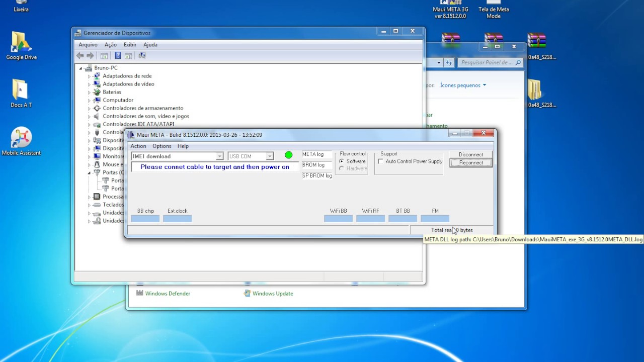Click Device Manager title bar icon
The width and height of the screenshot is (644, 362).
(x=78, y=33)
